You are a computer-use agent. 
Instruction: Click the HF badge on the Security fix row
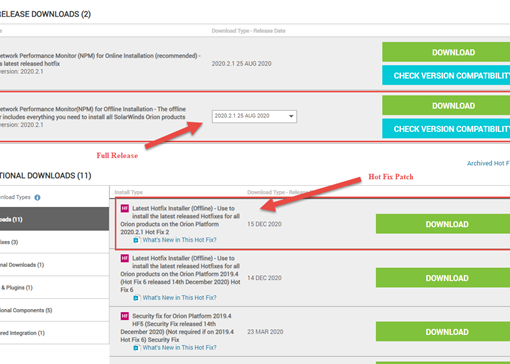tap(125, 316)
